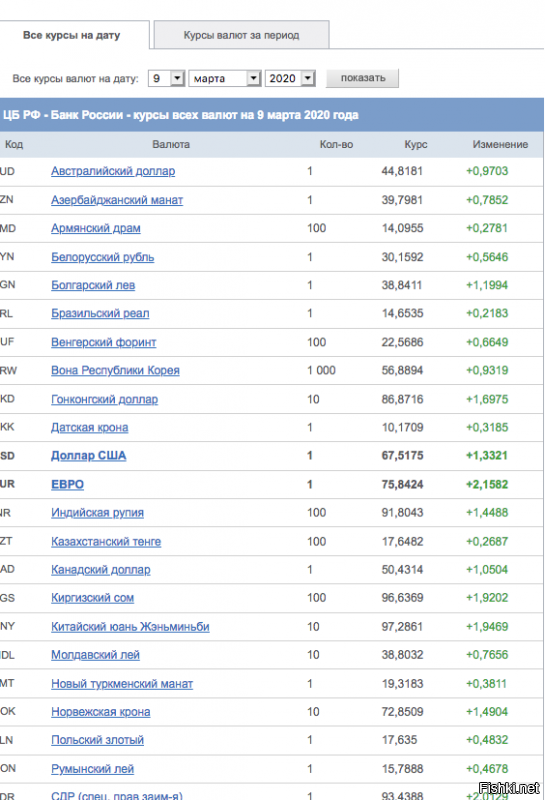Click the показать button

[362, 78]
